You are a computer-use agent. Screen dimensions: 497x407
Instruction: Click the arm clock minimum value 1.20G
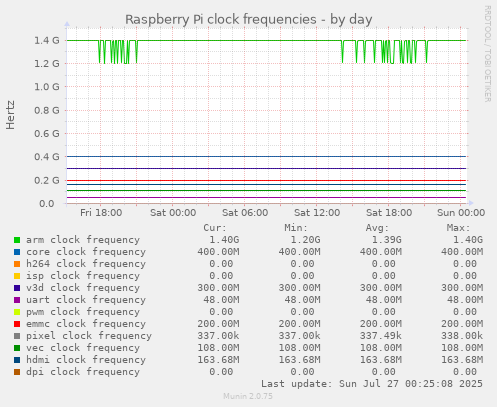[x=305, y=240]
